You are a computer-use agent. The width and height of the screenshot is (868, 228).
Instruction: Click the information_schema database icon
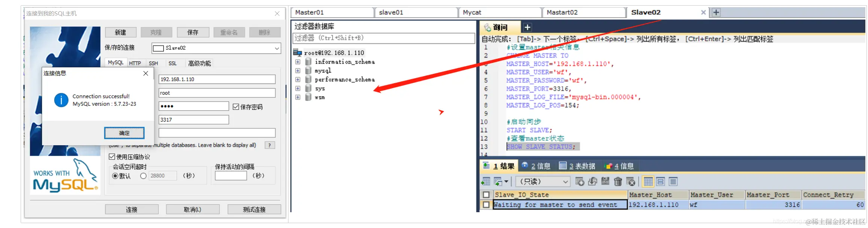pos(308,62)
